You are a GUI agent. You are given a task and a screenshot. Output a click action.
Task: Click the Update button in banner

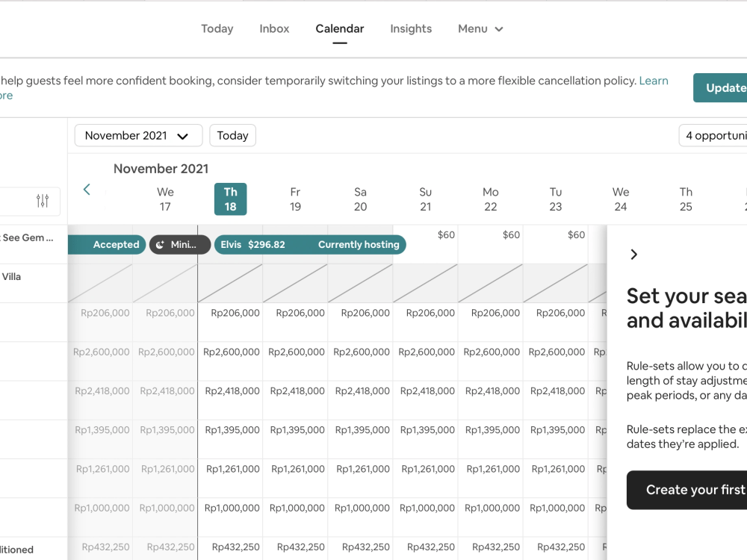tap(720, 87)
